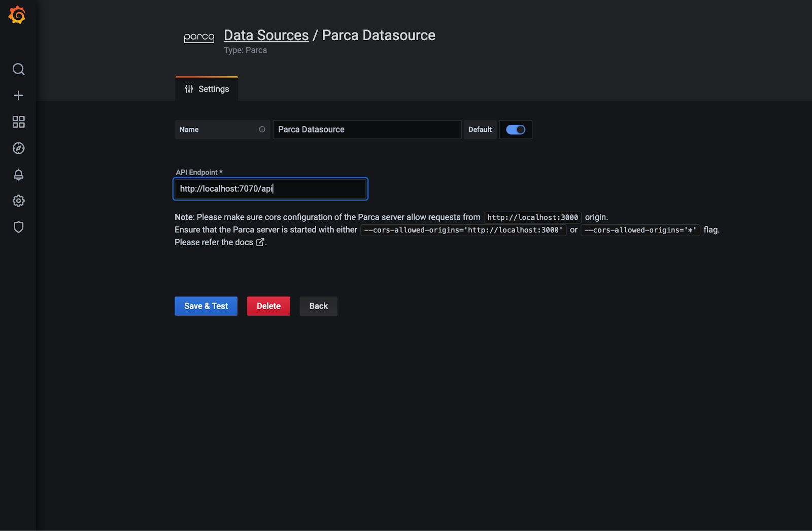This screenshot has width=812, height=531.
Task: Click the --cors-allowed-origins='http://localhost:3000' code text
Action: point(463,230)
